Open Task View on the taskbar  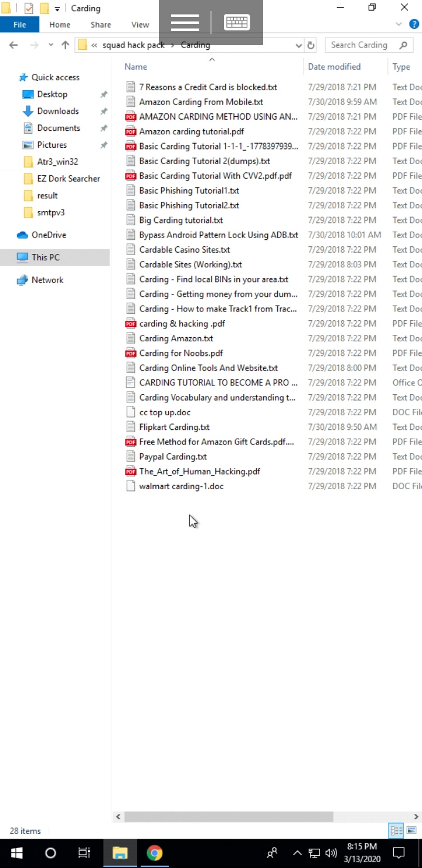84,853
